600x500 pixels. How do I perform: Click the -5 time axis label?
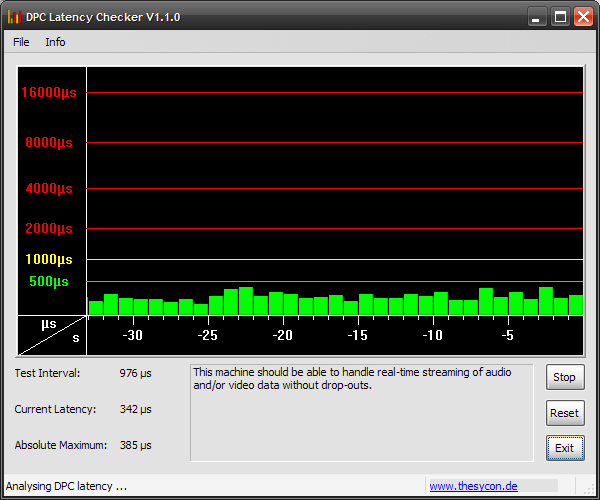pyautogui.click(x=507, y=336)
